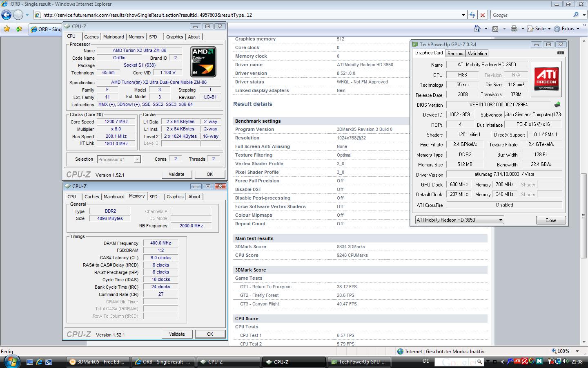588x368 pixels.
Task: Click the refresh page icon
Action: point(472,15)
